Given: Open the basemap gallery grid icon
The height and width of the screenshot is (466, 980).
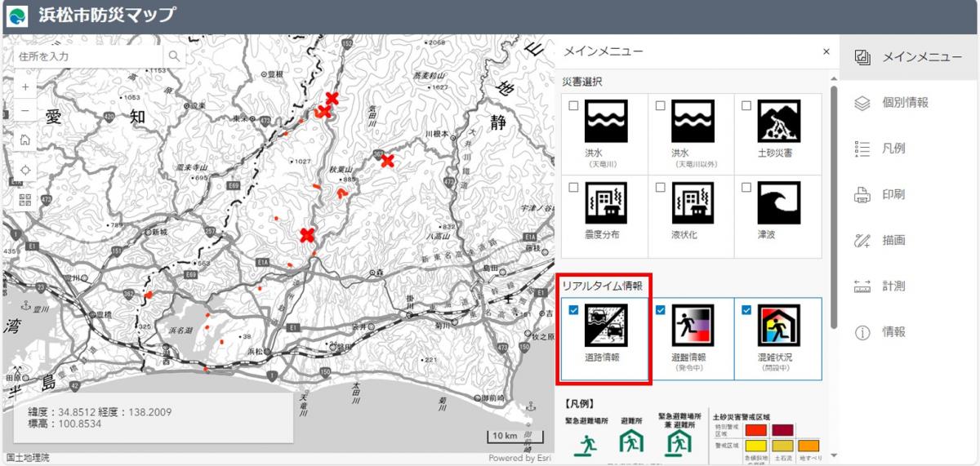Looking at the screenshot, I should click(x=25, y=200).
